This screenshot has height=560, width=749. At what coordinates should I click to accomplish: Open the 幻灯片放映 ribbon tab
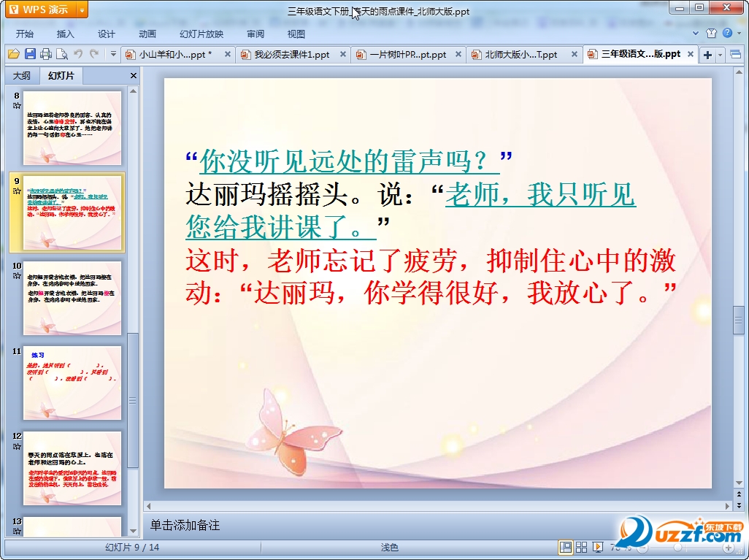(x=201, y=34)
